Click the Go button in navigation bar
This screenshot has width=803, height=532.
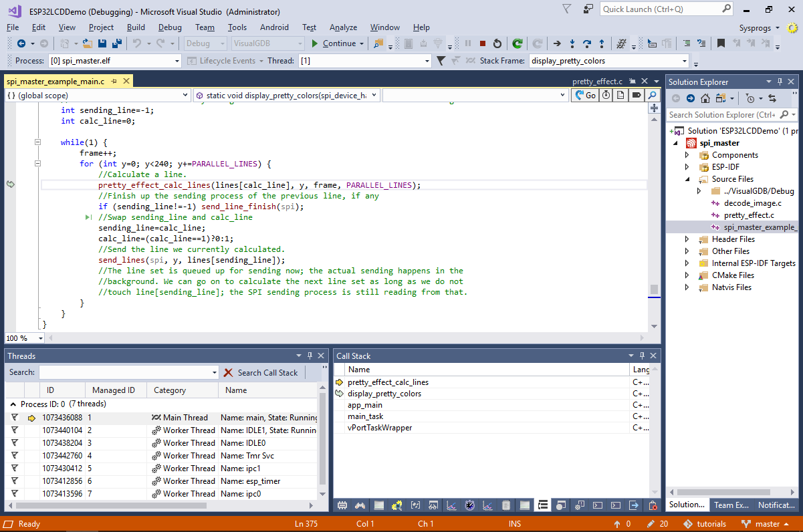point(586,96)
